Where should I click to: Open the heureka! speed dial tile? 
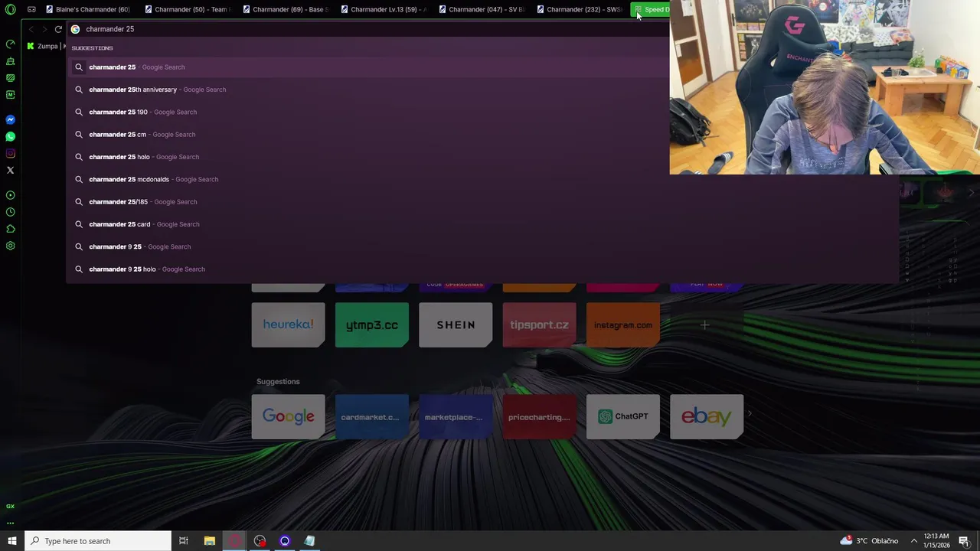tap(288, 324)
